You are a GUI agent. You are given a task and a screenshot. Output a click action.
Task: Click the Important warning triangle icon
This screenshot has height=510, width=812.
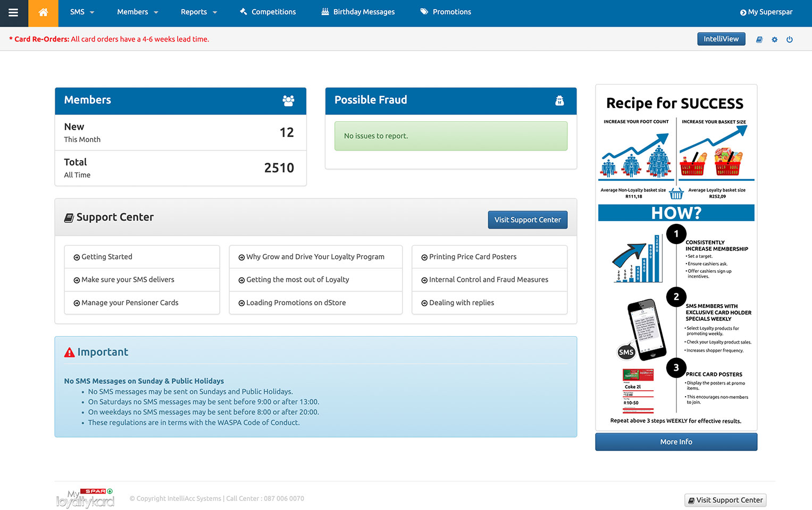[x=70, y=352]
